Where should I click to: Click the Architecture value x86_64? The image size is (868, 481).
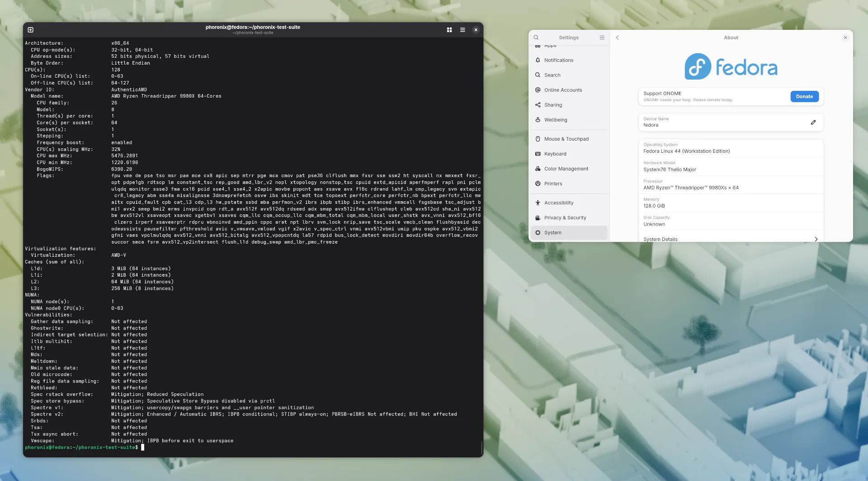120,43
